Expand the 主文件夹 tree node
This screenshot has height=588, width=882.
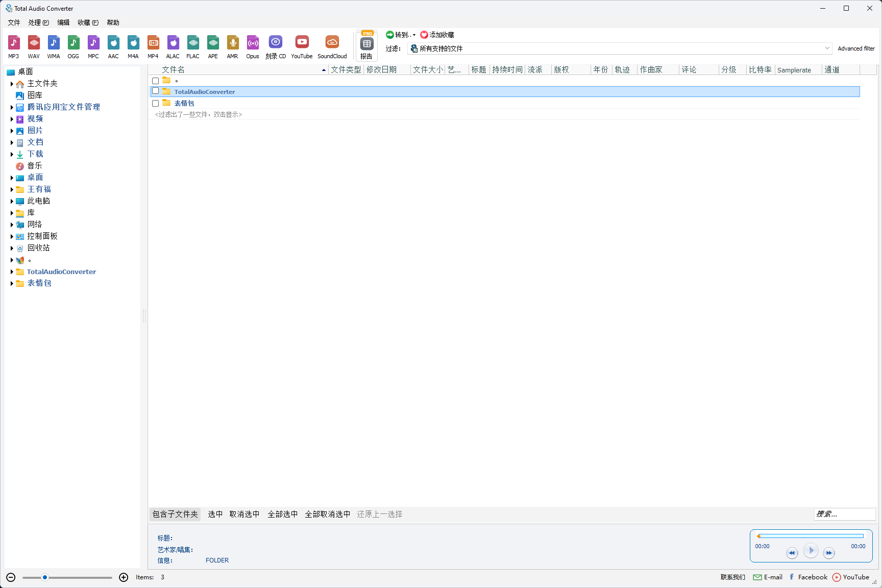12,84
